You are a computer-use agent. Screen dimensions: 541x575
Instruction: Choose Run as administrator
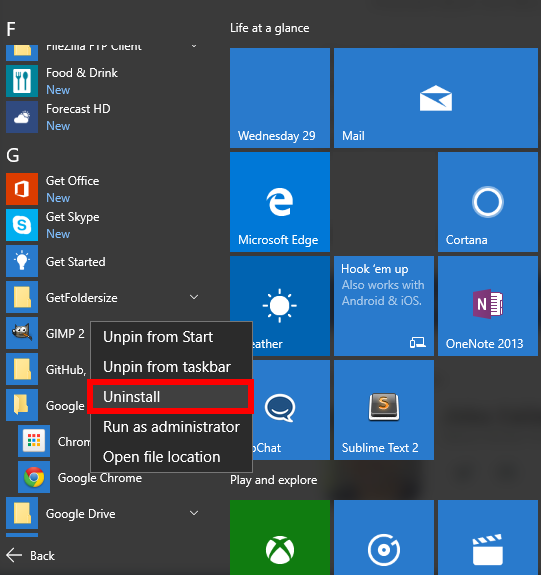tap(172, 427)
